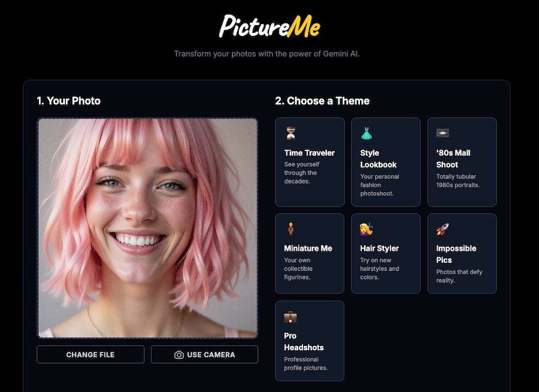539x392 pixels.
Task: Click the uploaded photo preview
Action: point(147,227)
